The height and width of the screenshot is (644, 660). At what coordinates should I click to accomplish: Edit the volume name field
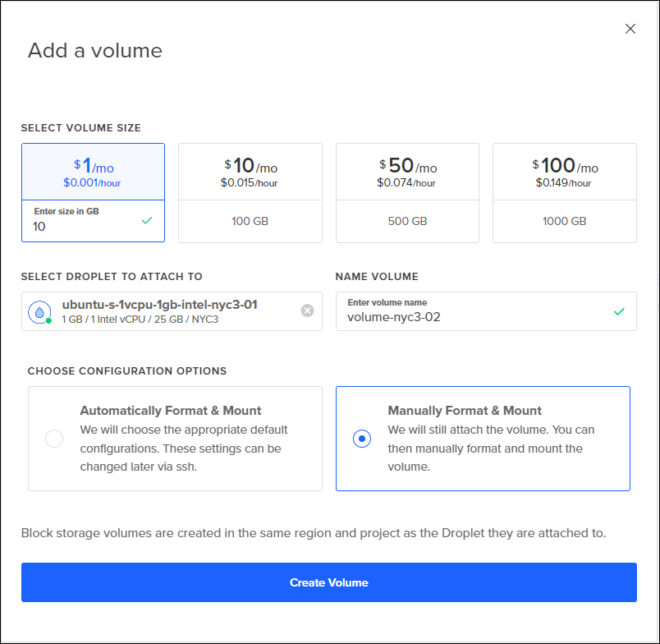coord(476,316)
